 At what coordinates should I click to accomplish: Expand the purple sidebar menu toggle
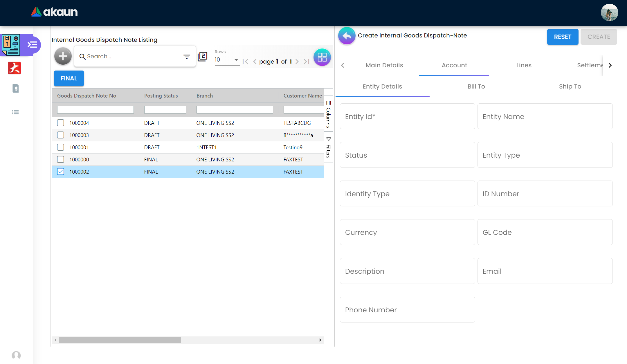point(32,45)
